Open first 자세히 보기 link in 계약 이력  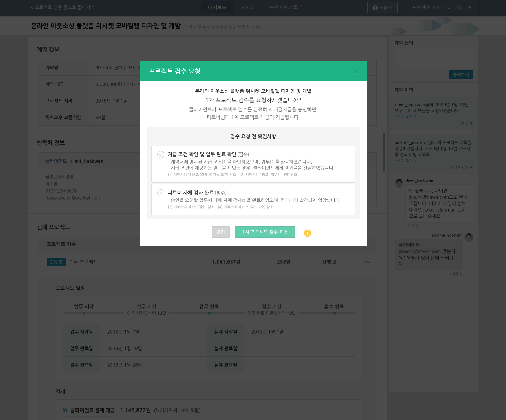pyautogui.click(x=405, y=117)
